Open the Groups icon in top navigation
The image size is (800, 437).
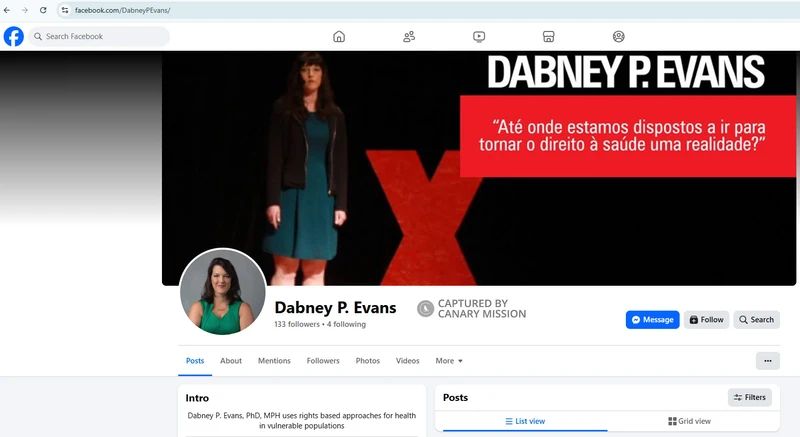618,37
